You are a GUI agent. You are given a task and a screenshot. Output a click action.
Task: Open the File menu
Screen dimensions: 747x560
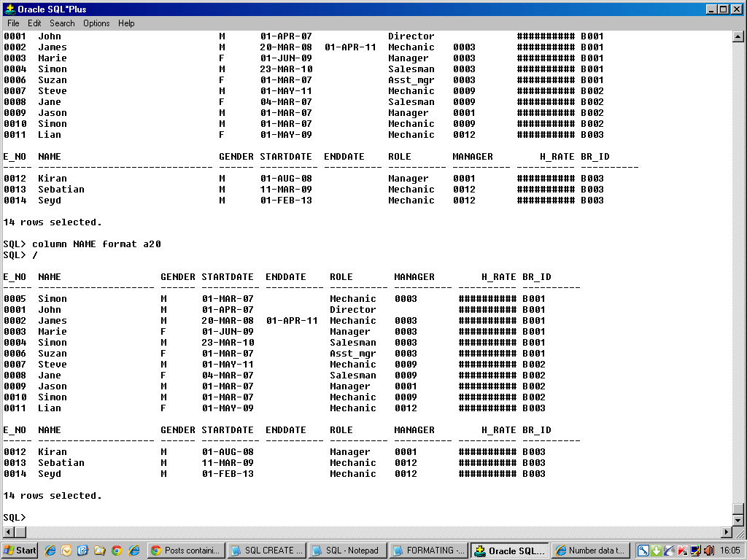(13, 23)
